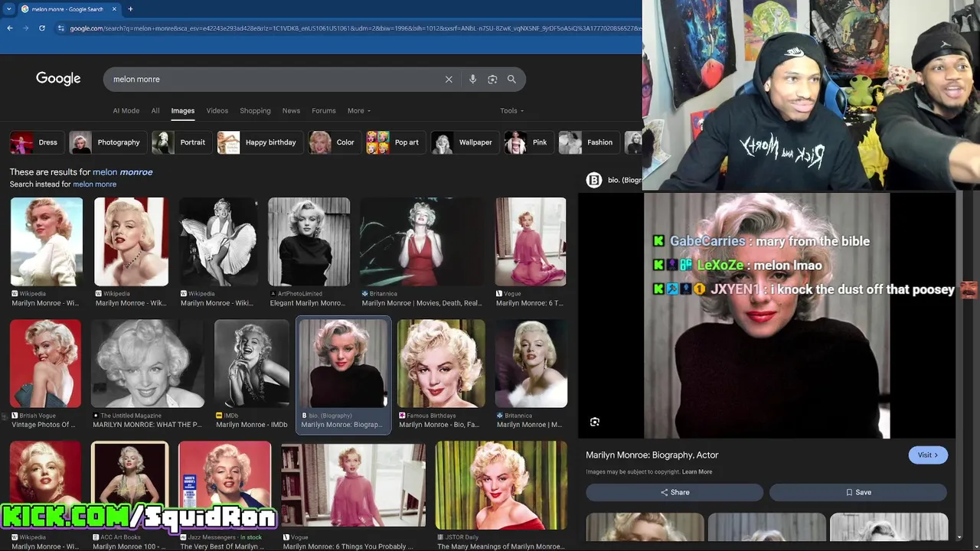Open the Learn More copyright link
Screen dimensions: 980x551
pos(697,472)
